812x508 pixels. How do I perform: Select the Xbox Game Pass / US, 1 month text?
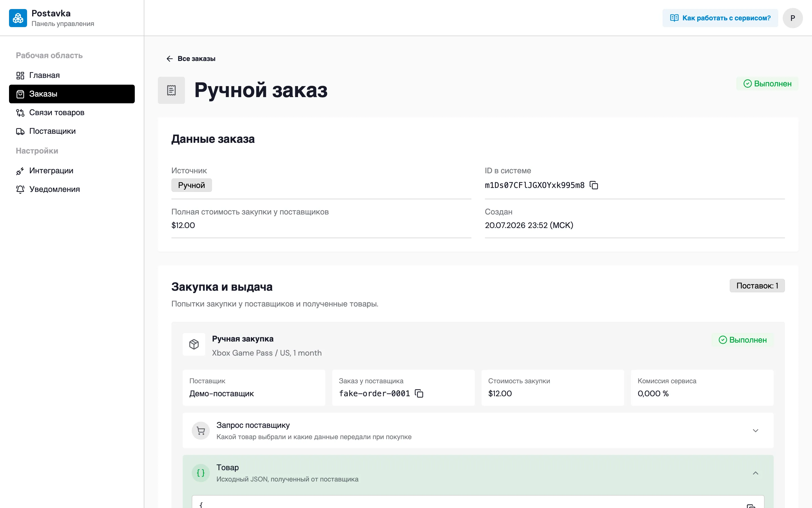pyautogui.click(x=267, y=353)
